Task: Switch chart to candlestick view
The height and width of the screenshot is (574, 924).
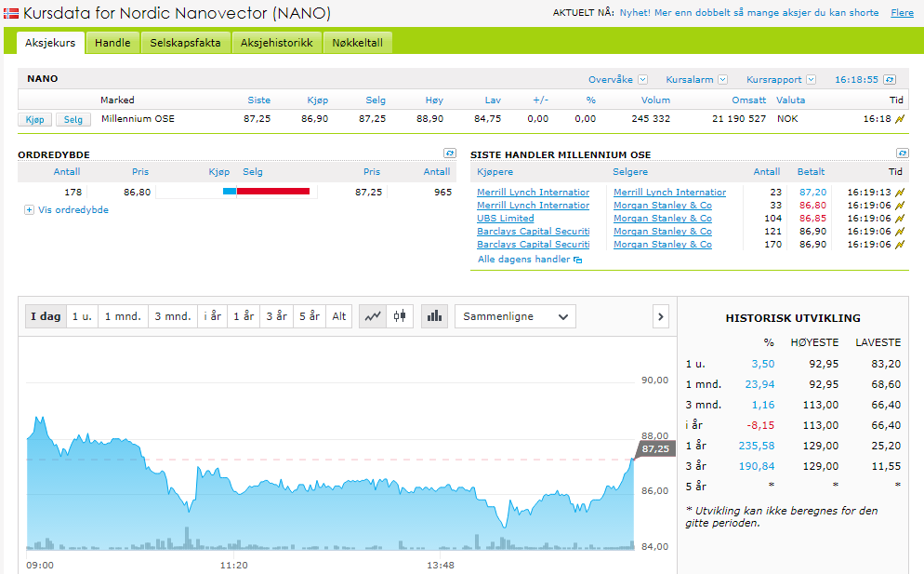Action: point(400,316)
